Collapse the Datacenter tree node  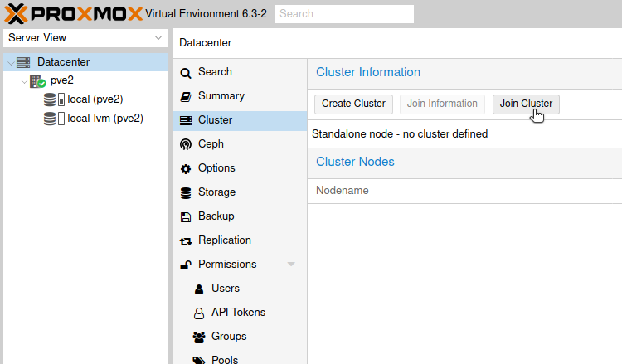click(x=11, y=63)
